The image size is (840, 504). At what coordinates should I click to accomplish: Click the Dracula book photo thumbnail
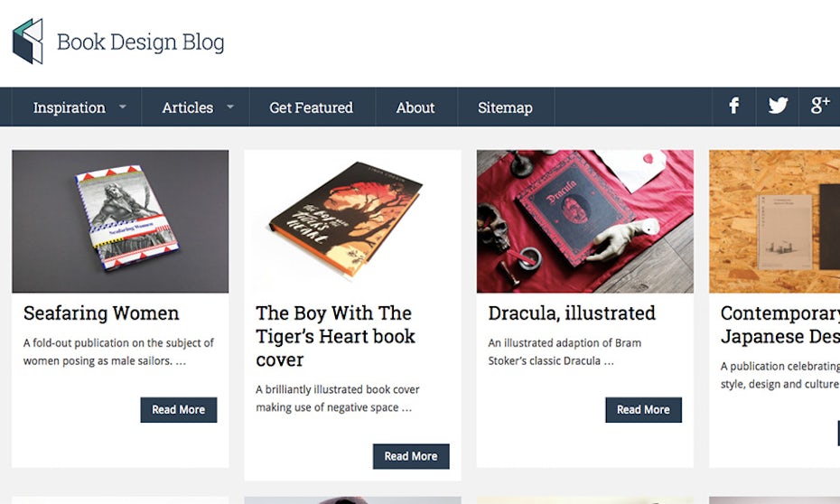585,221
